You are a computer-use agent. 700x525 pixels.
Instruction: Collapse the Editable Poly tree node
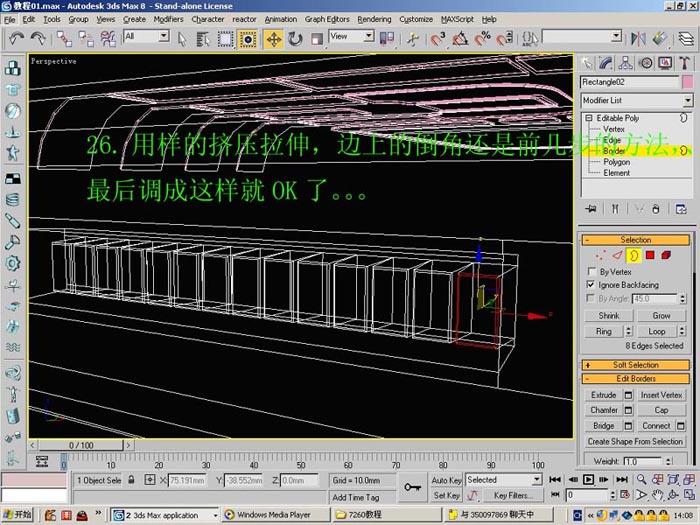click(588, 118)
